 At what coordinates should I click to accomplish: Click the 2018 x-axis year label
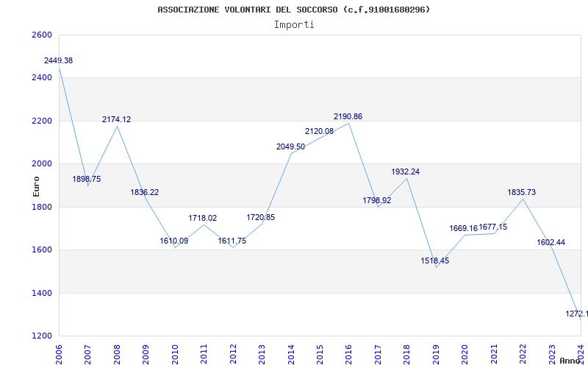pos(407,355)
